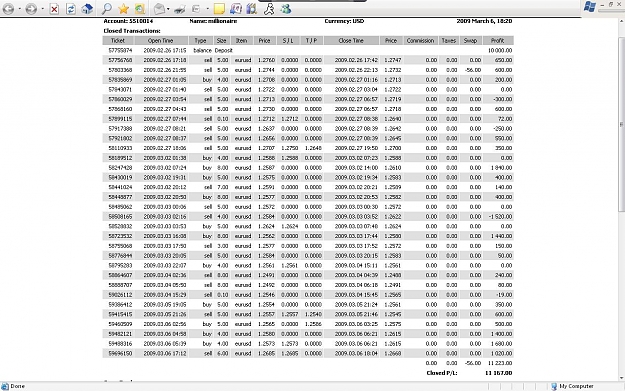This screenshot has width=625, height=391.
Task: Click the scrollbar down arrow at bottom right
Action: pos(621,378)
